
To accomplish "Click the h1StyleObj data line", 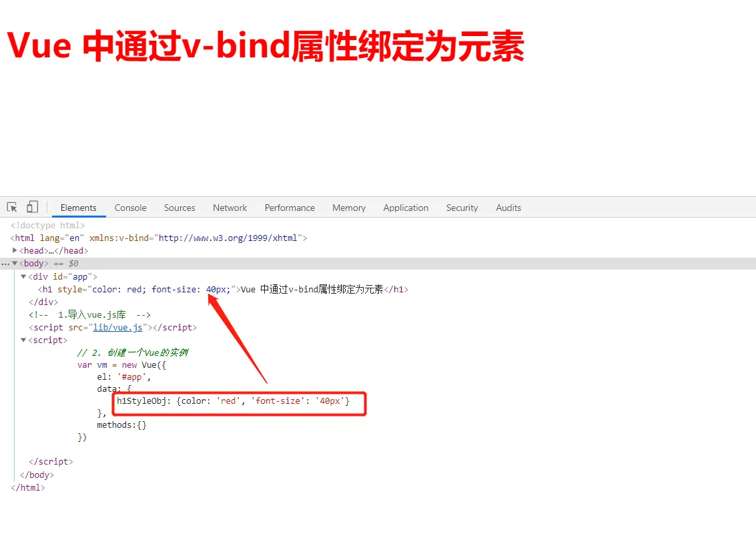I will click(x=233, y=401).
